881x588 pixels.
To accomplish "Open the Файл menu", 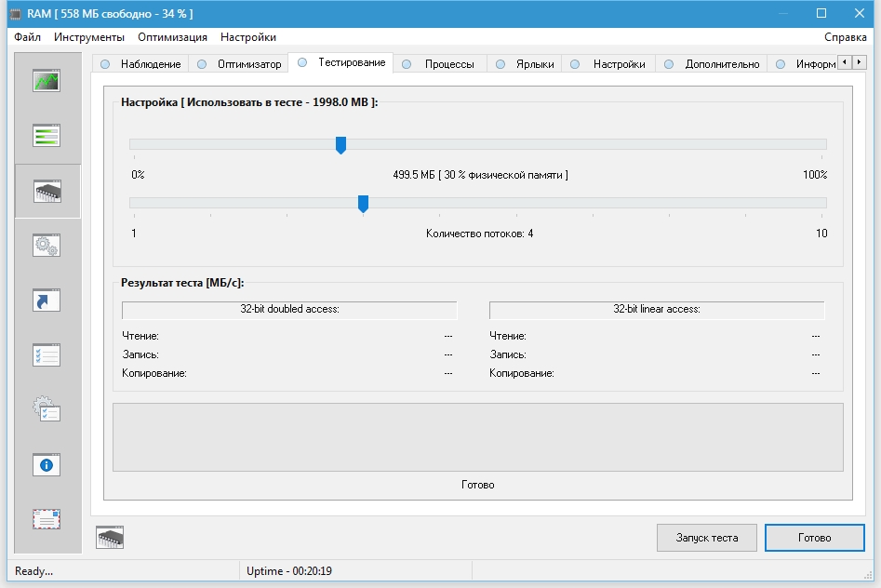I will click(x=28, y=37).
